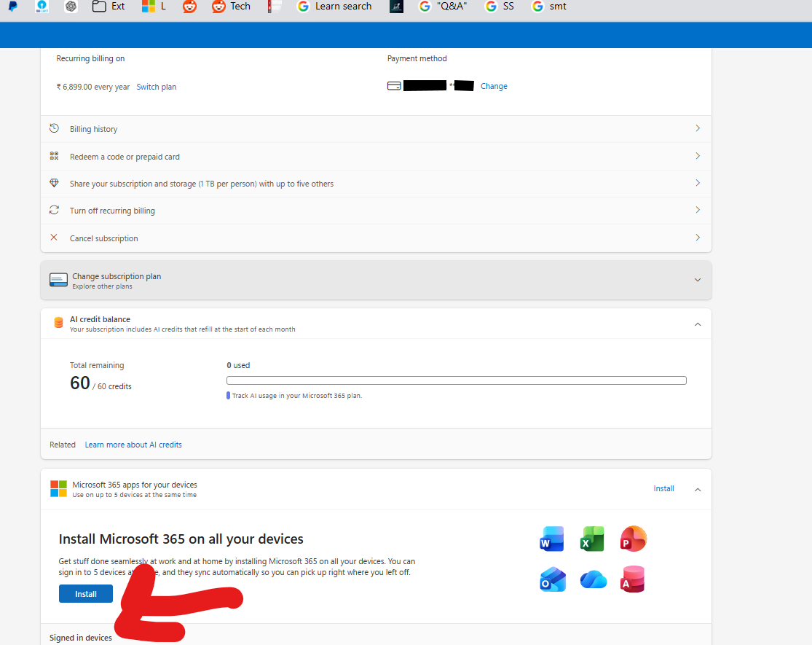Open the 'Learn search' Google bookmark
Image resolution: width=812 pixels, height=645 pixels.
[334, 7]
